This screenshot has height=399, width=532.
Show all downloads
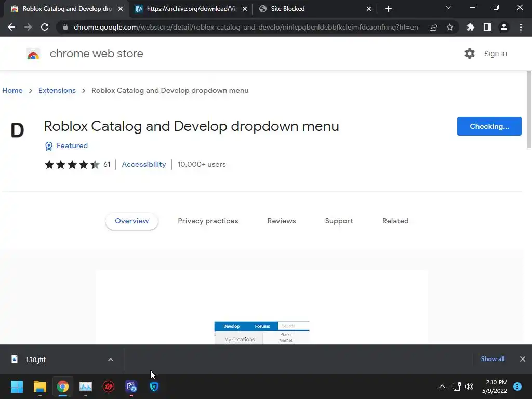click(x=493, y=359)
